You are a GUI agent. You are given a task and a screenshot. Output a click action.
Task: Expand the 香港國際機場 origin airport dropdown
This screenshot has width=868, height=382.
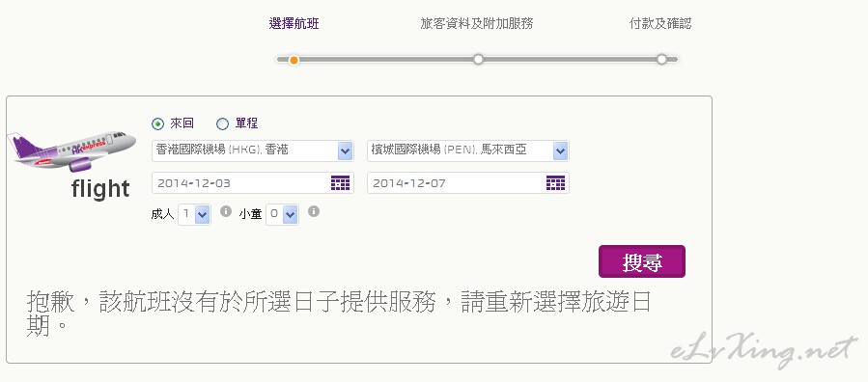252,150
